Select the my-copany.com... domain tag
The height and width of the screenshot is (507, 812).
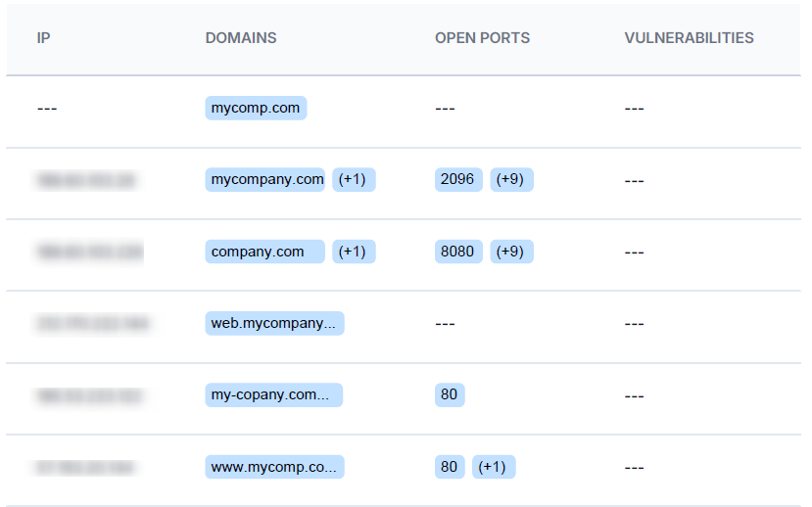coord(273,395)
